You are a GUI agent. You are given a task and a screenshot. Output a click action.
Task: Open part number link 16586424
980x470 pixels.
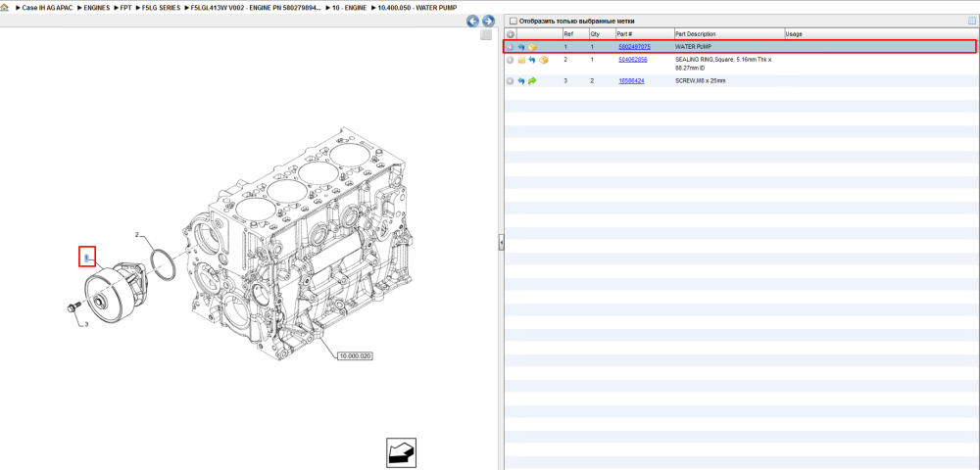pos(631,81)
